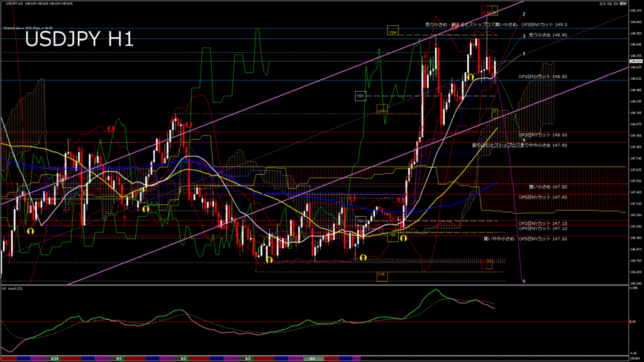The image size is (644, 362).
Task: Click the H1 macd (12) indicator label
Action: coord(14,288)
